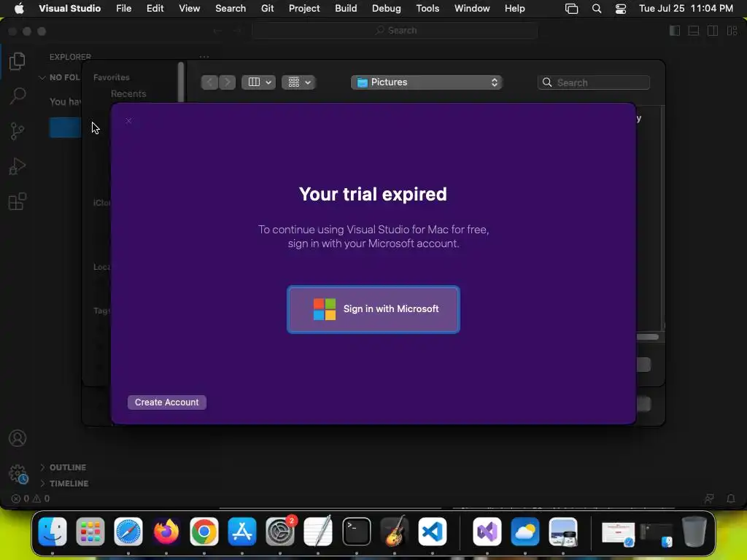Viewport: 747px width, 560px height.
Task: Open TextEdit from the Dock
Action: (318, 532)
